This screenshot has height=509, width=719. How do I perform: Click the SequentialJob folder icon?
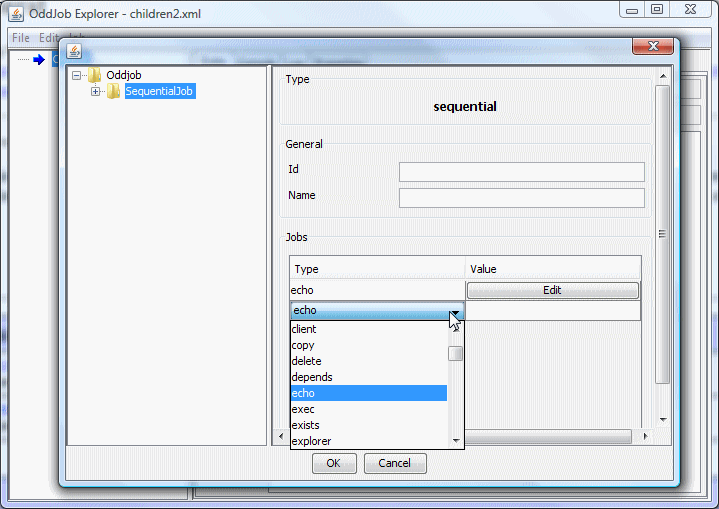(x=114, y=92)
